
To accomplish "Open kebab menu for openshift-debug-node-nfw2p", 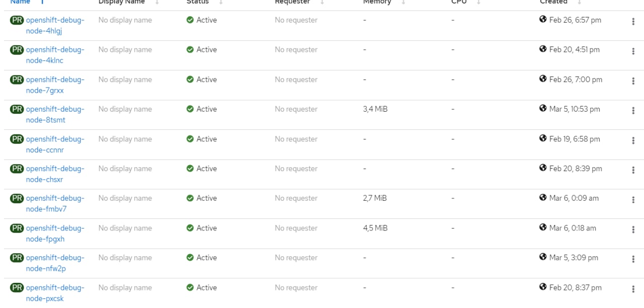I will (x=633, y=260).
